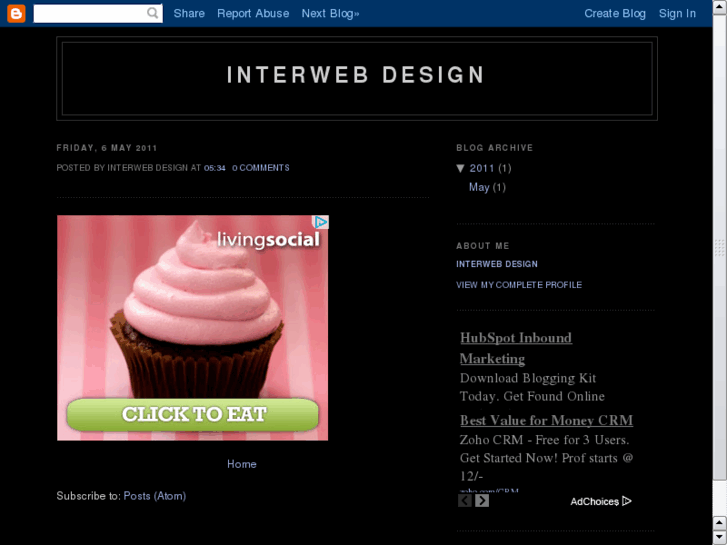Screen dimensions: 727x545
Task: Click the BLOG ARCHIVE heading
Action: (495, 148)
